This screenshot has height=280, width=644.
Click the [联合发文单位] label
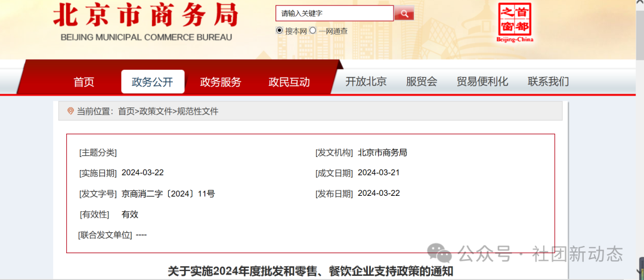coord(105,235)
